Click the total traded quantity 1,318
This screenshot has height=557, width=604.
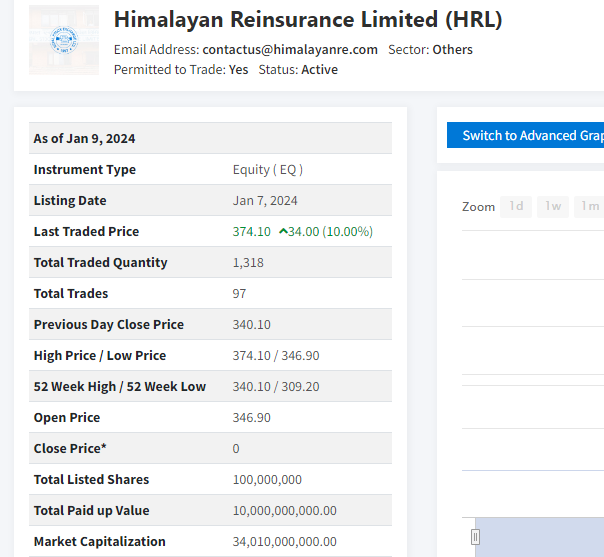tap(248, 263)
